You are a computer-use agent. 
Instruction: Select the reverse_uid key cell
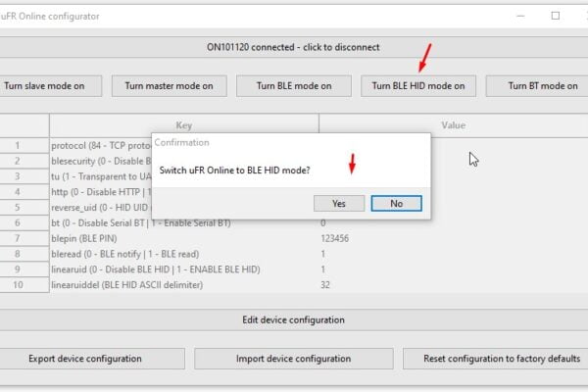(101, 208)
